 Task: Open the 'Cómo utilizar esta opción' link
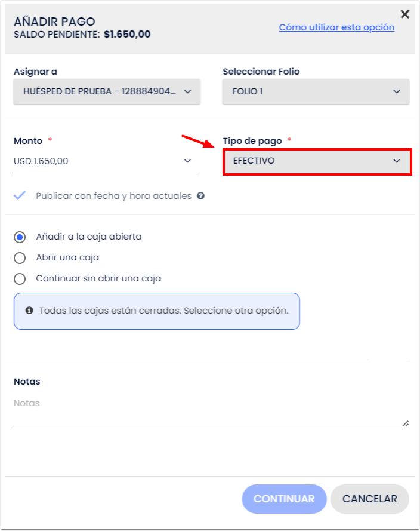336,27
